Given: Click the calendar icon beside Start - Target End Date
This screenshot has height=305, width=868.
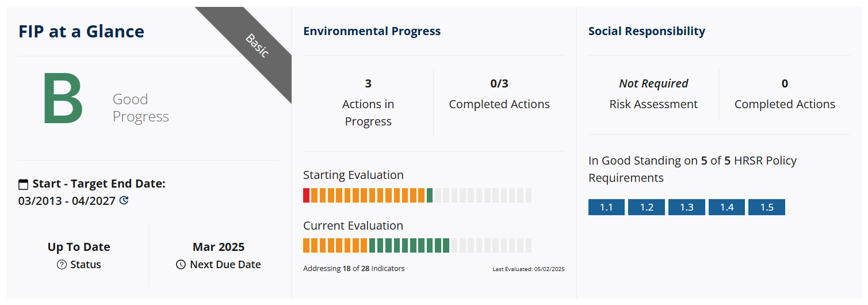Looking at the screenshot, I should (23, 184).
